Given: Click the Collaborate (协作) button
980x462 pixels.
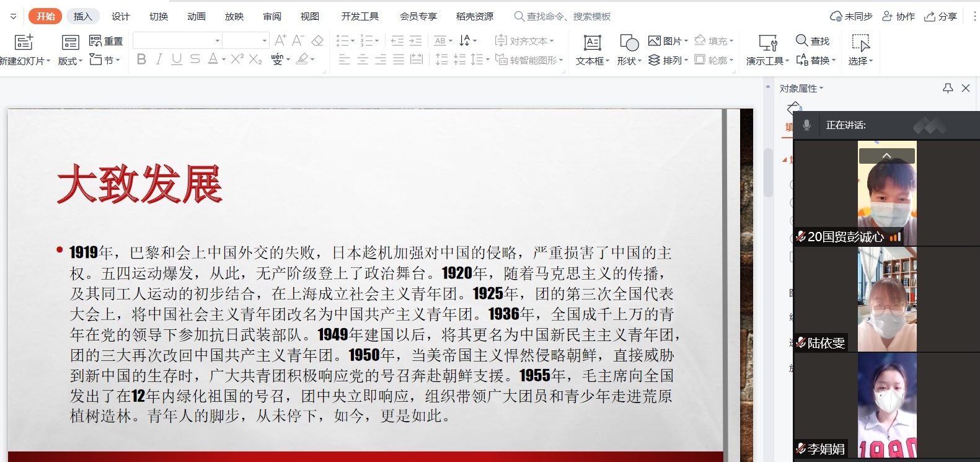Looking at the screenshot, I should click(898, 16).
